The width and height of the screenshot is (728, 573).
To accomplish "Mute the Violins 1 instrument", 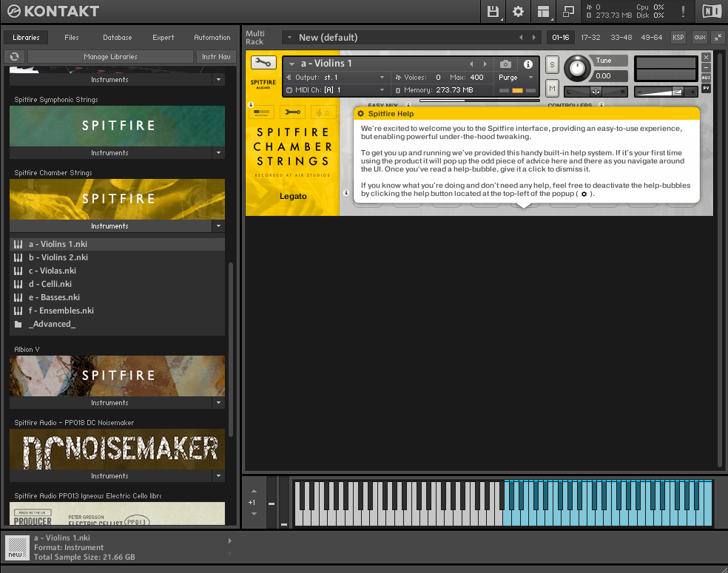I will (x=552, y=88).
